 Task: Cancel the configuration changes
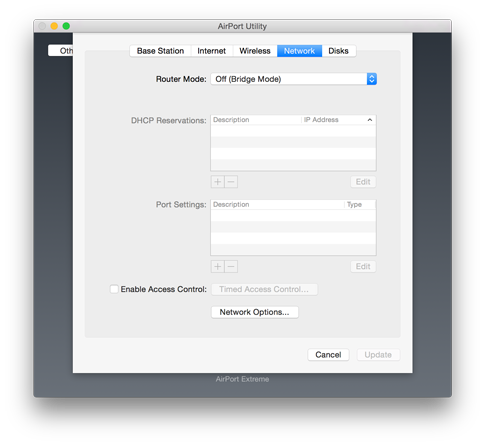click(328, 355)
